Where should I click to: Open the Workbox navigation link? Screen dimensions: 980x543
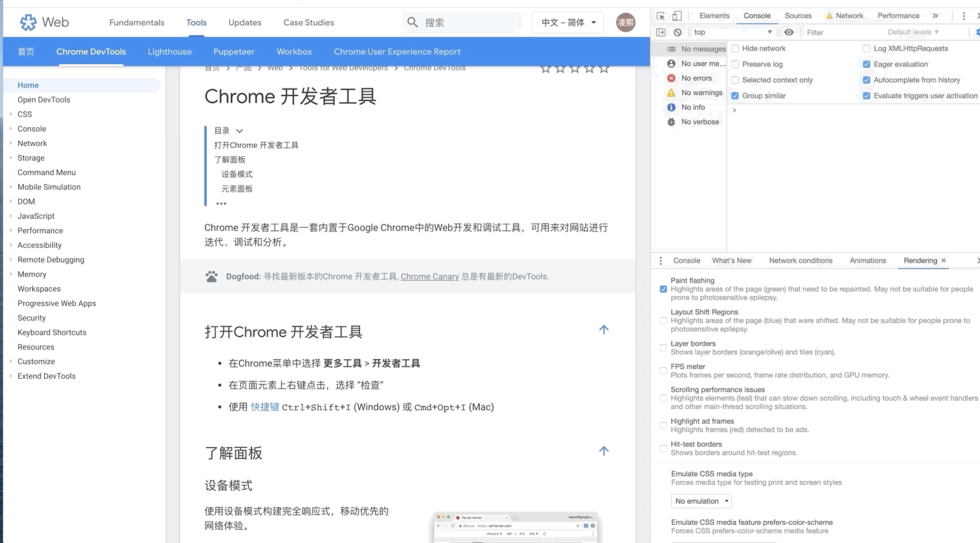[x=294, y=52]
